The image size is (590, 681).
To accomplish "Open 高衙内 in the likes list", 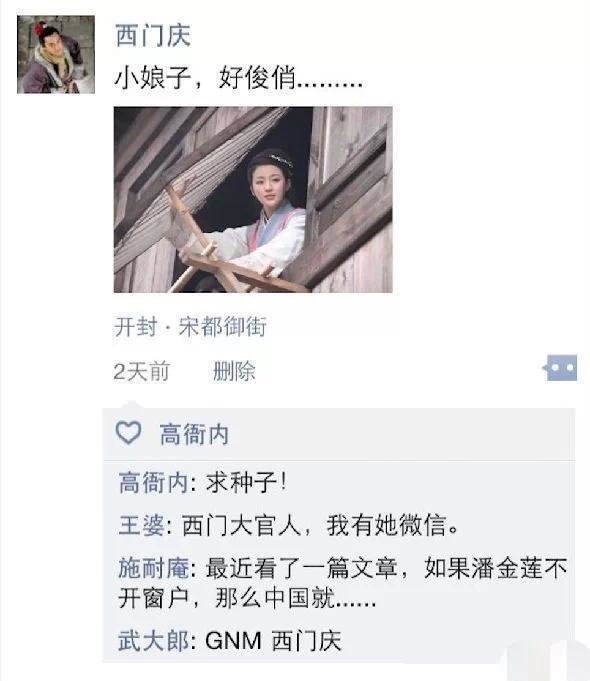I will click(x=194, y=434).
